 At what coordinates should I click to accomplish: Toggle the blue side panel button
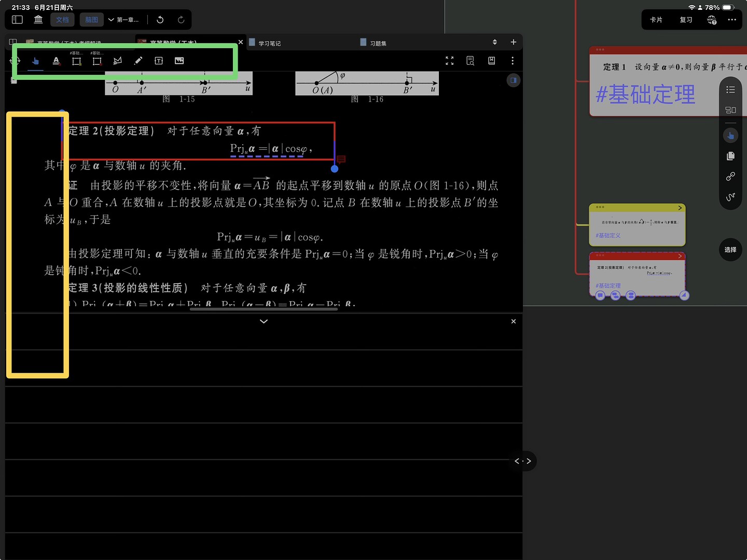513,80
